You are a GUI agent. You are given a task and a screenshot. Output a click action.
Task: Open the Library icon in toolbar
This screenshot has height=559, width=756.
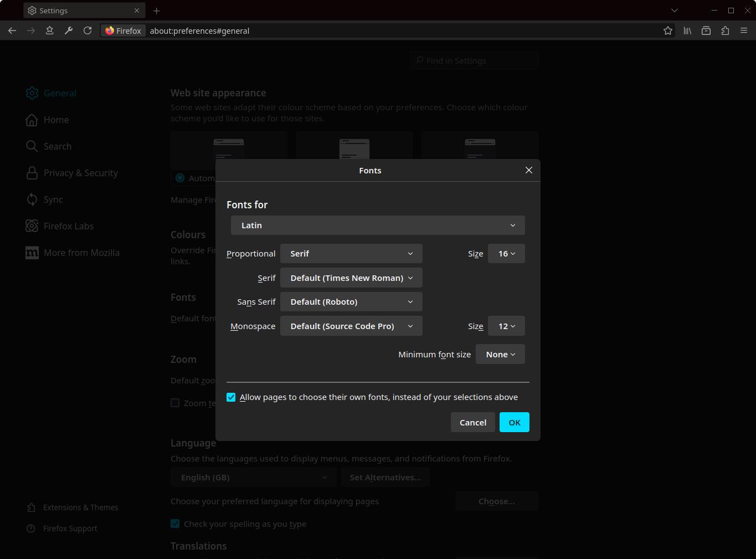tap(687, 31)
